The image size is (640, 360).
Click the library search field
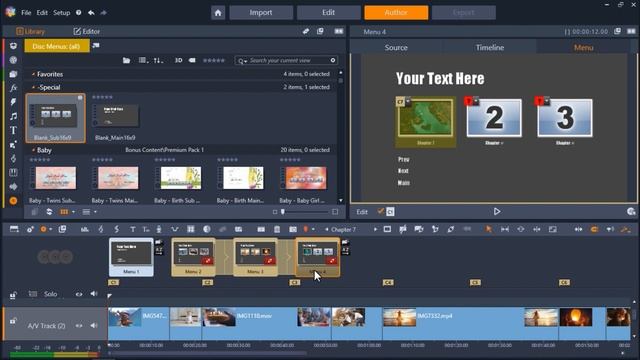tap(286, 60)
